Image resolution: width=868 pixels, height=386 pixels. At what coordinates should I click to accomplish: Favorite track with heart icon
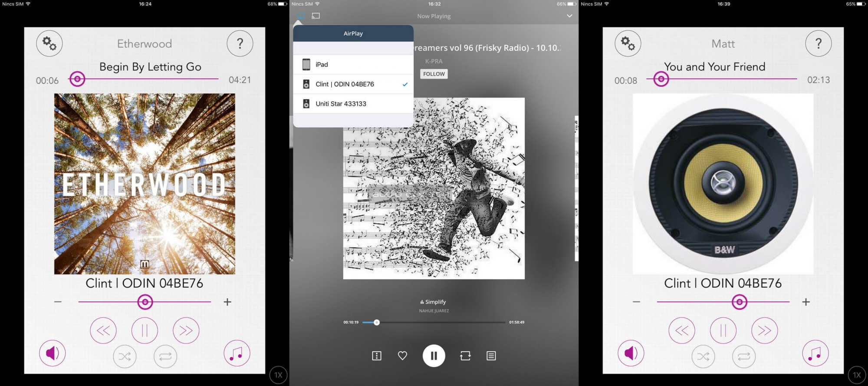[403, 356]
